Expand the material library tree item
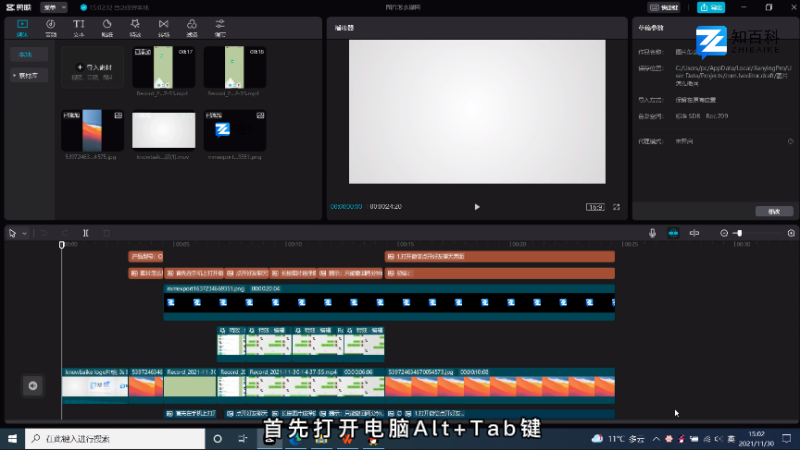The width and height of the screenshot is (800, 450). (29, 76)
